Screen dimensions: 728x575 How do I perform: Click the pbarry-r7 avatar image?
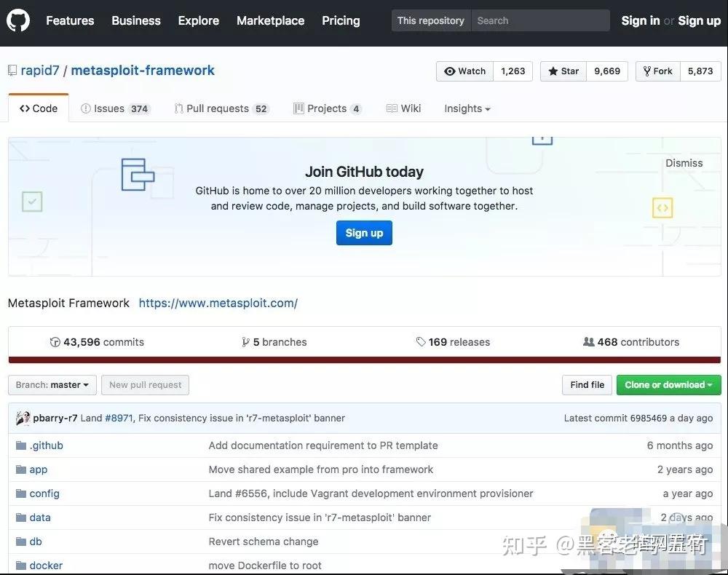point(23,418)
